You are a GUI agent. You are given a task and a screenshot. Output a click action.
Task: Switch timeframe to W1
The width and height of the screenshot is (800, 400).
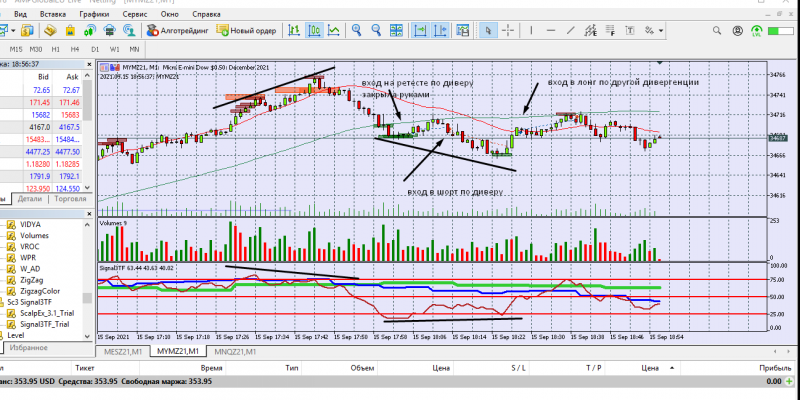click(114, 49)
